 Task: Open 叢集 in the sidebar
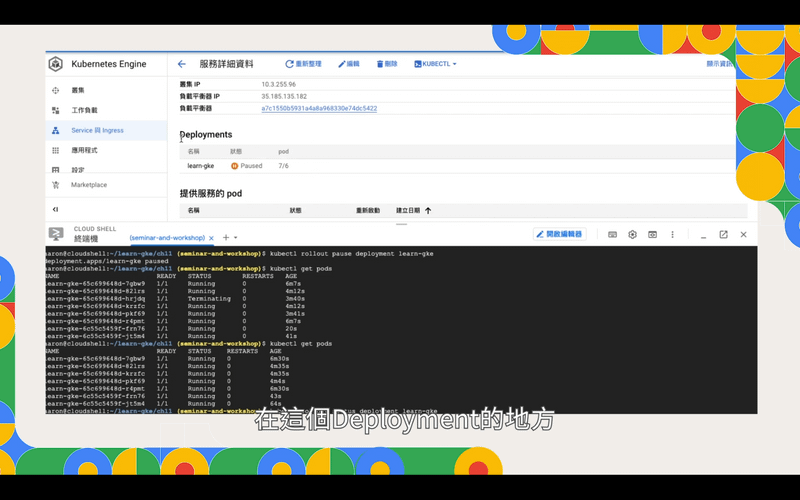[x=78, y=90]
